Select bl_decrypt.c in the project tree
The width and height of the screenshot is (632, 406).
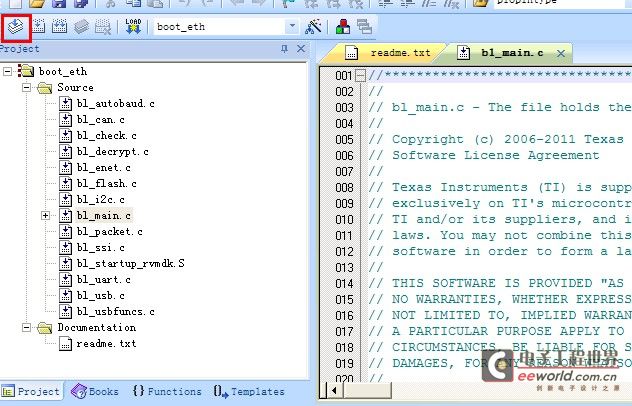tap(112, 152)
